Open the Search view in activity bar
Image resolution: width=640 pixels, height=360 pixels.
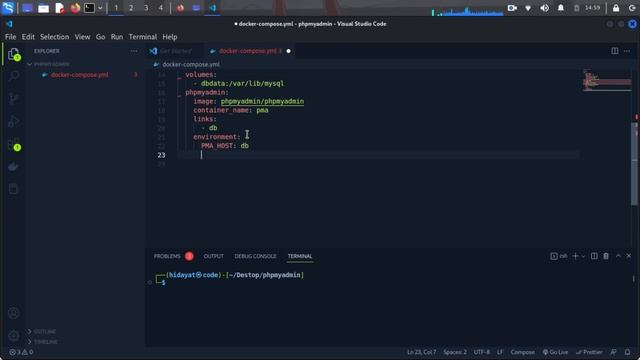[13, 76]
